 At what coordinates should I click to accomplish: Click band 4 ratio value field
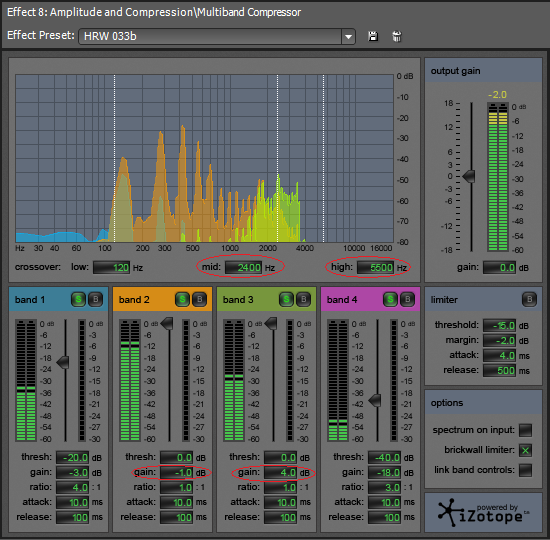pos(384,487)
